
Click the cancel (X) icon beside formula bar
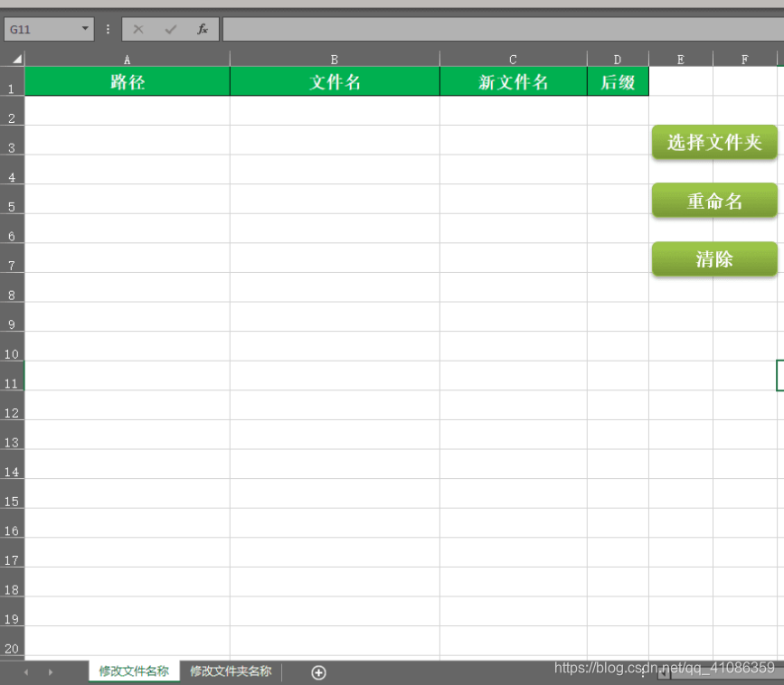coord(137,28)
